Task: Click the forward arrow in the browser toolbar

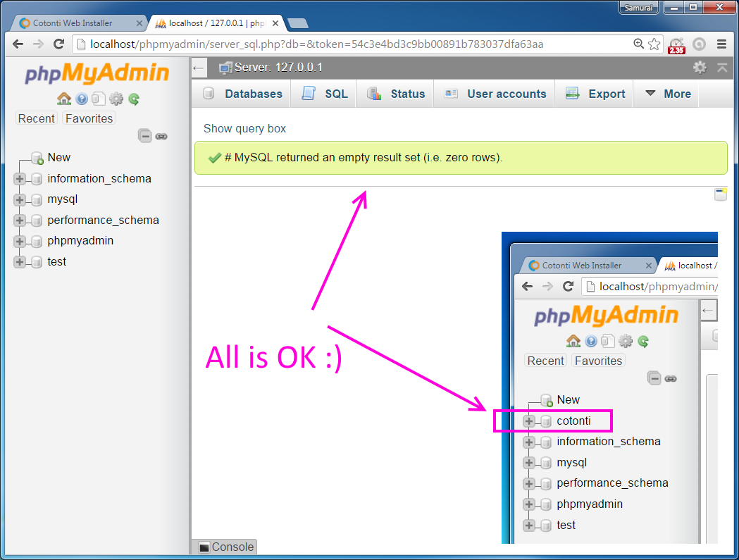Action: pyautogui.click(x=38, y=44)
